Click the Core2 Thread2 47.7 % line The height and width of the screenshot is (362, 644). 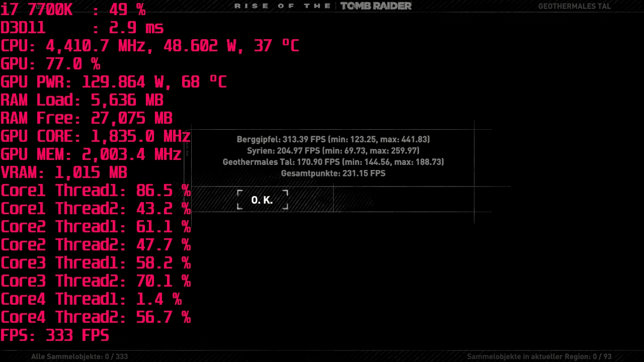coord(96,245)
